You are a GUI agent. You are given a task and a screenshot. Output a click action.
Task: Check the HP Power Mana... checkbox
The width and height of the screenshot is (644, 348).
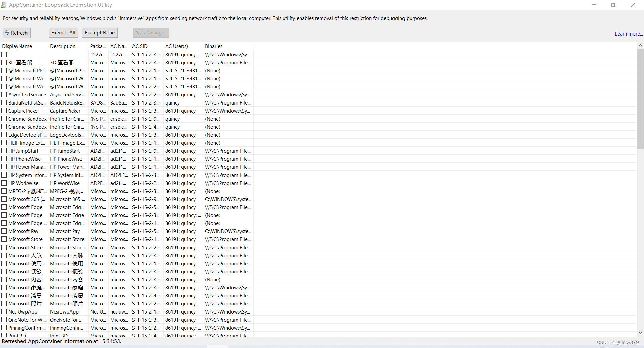(x=4, y=167)
